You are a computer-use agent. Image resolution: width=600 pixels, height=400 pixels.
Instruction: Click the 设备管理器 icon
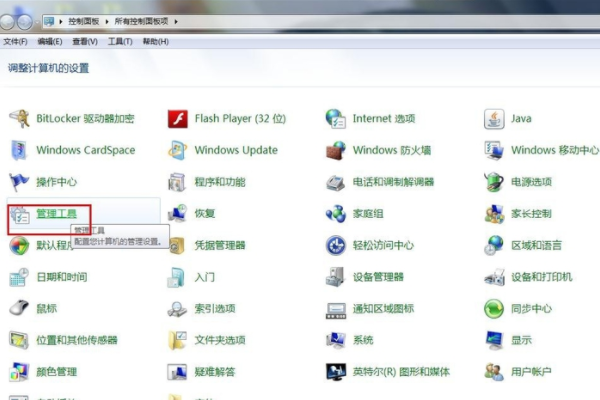[336, 276]
